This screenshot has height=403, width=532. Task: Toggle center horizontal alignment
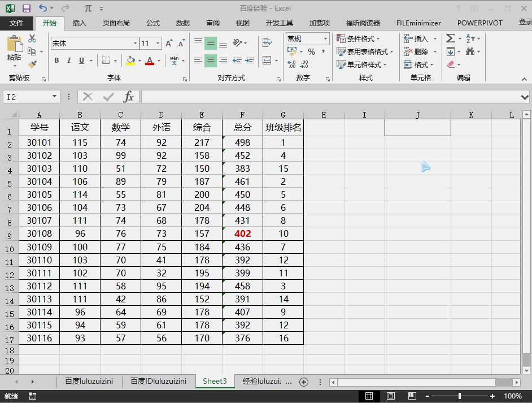click(211, 61)
